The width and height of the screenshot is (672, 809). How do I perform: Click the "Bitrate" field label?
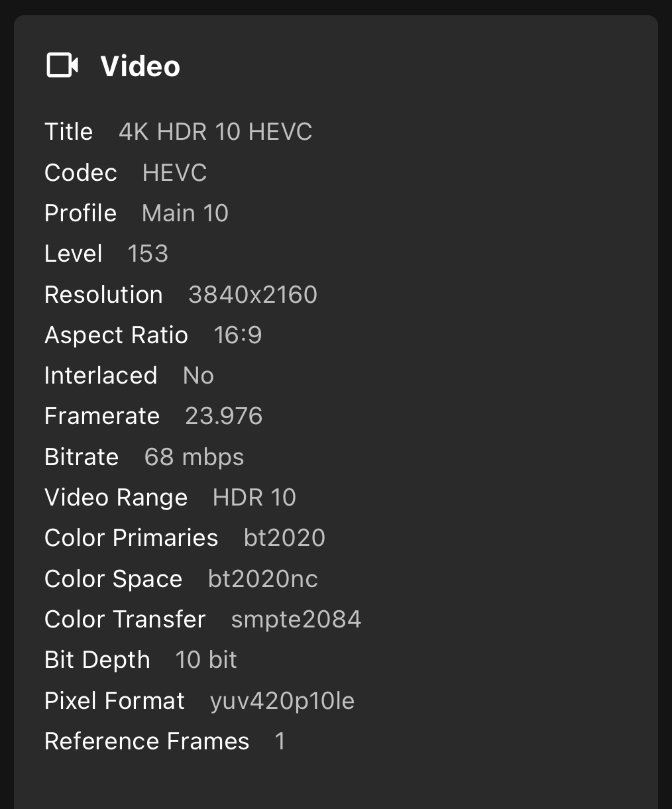[82, 457]
